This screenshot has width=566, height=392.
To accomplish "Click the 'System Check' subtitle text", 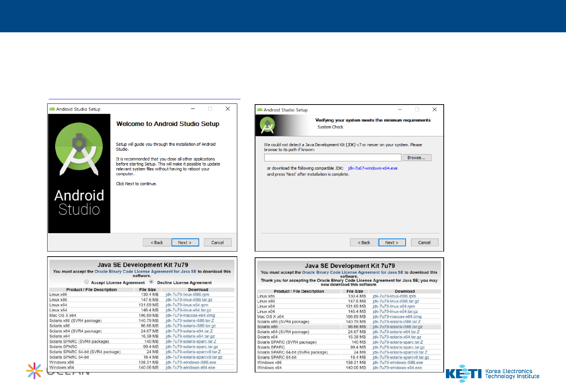I will [x=330, y=127].
